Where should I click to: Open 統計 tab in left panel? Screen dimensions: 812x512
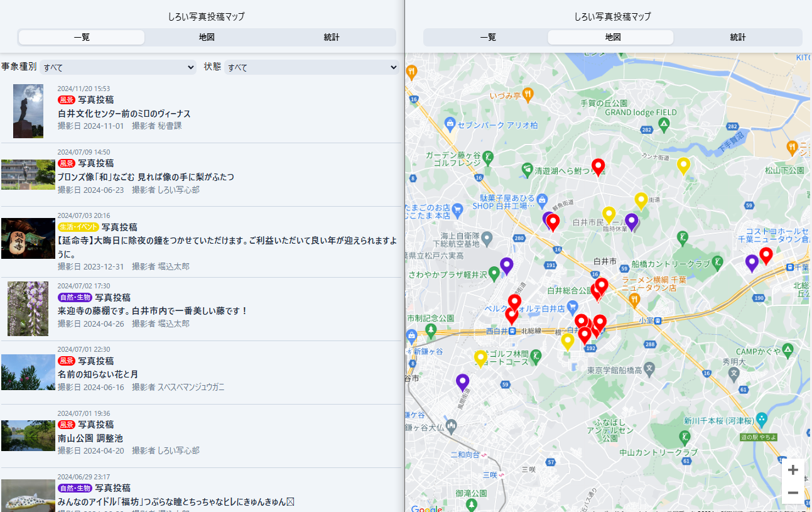click(x=332, y=37)
